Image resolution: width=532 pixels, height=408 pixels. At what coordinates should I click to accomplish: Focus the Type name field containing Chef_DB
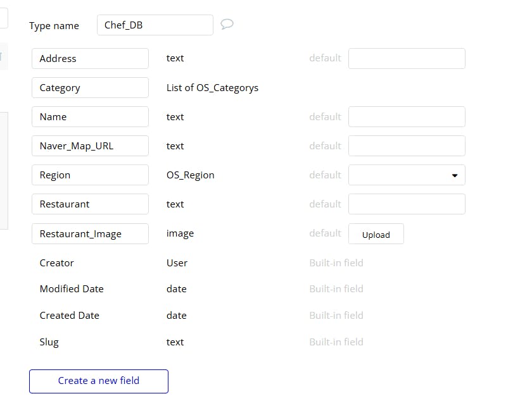click(x=155, y=25)
